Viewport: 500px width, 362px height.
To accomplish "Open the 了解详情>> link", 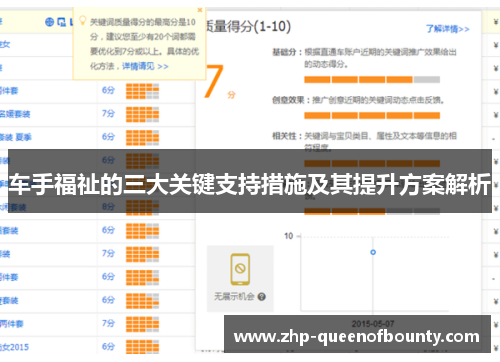I will (x=448, y=29).
